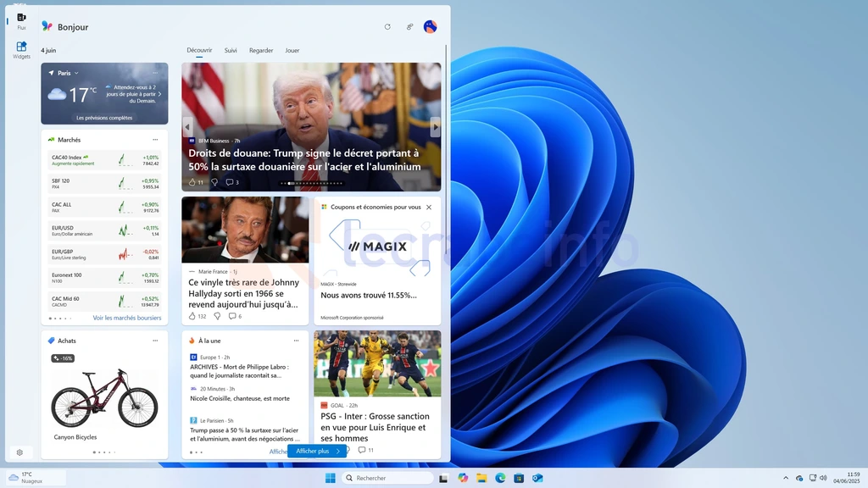Open the user profile avatar
Image resolution: width=868 pixels, height=488 pixels.
pyautogui.click(x=430, y=26)
